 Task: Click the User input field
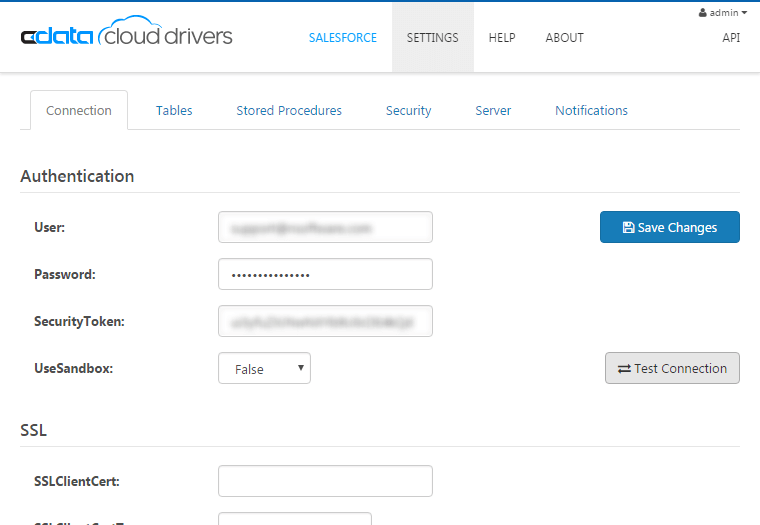[x=325, y=227]
